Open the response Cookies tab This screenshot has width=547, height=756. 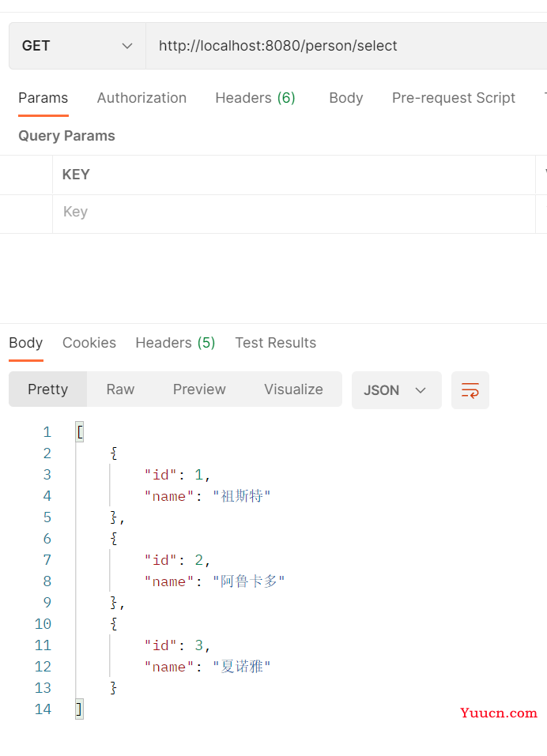[x=89, y=343]
